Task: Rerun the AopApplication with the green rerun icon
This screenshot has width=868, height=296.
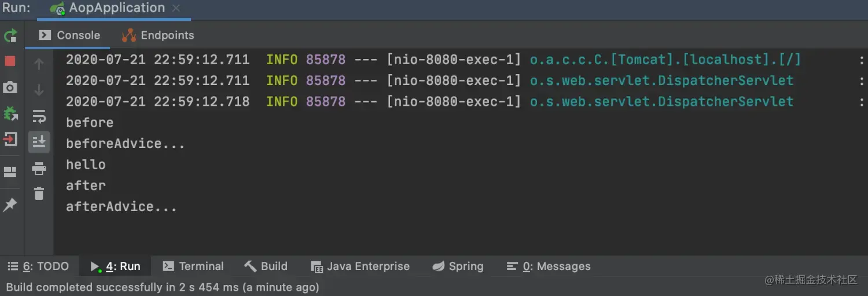Action: click(10, 36)
